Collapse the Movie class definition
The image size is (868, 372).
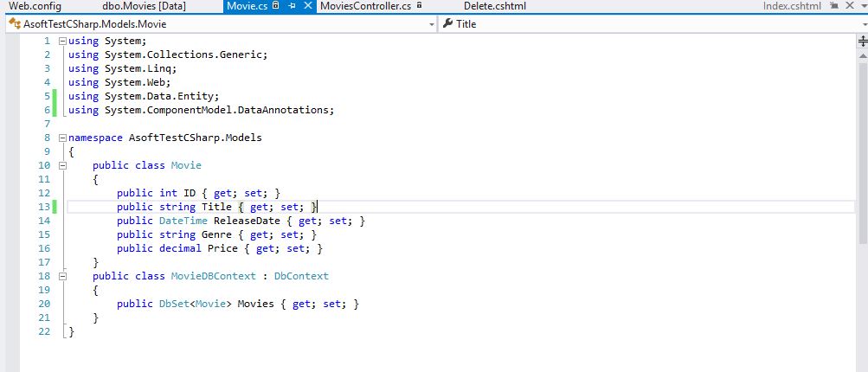point(62,165)
